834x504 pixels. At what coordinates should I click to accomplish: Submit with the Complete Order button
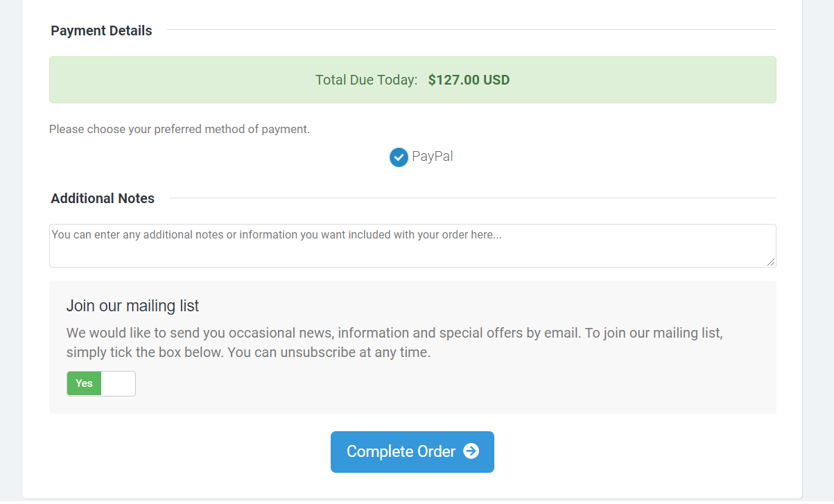(x=412, y=452)
